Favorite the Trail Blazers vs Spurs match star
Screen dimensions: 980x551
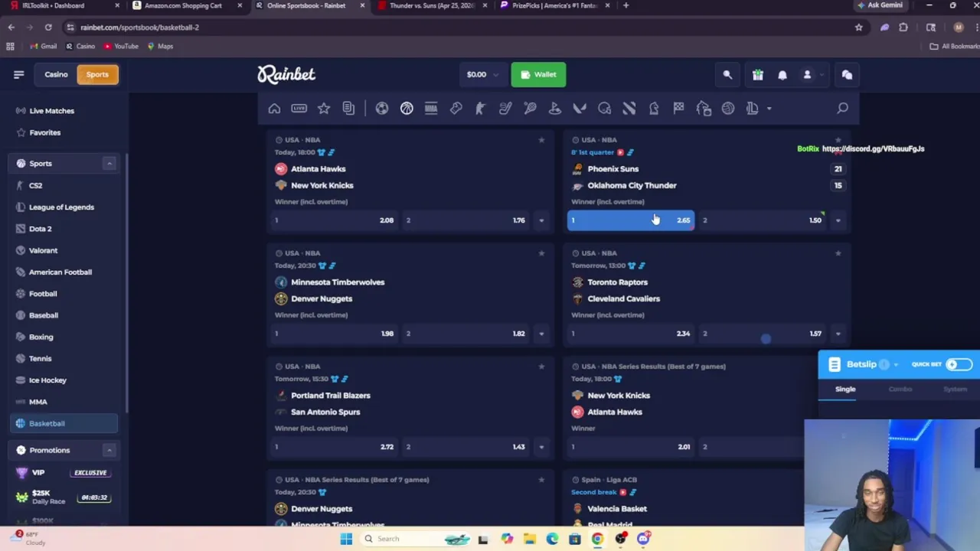[541, 367]
